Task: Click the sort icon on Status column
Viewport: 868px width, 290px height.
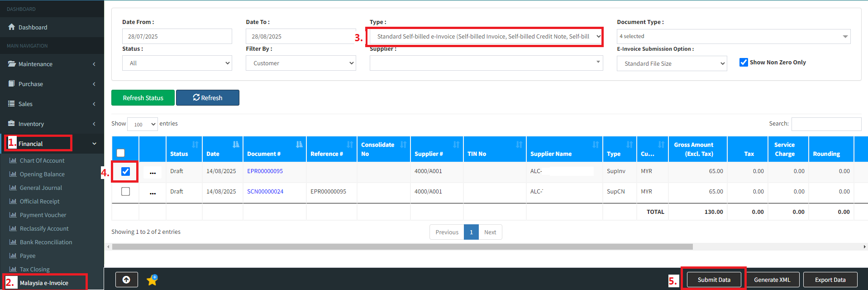Action: [x=195, y=145]
